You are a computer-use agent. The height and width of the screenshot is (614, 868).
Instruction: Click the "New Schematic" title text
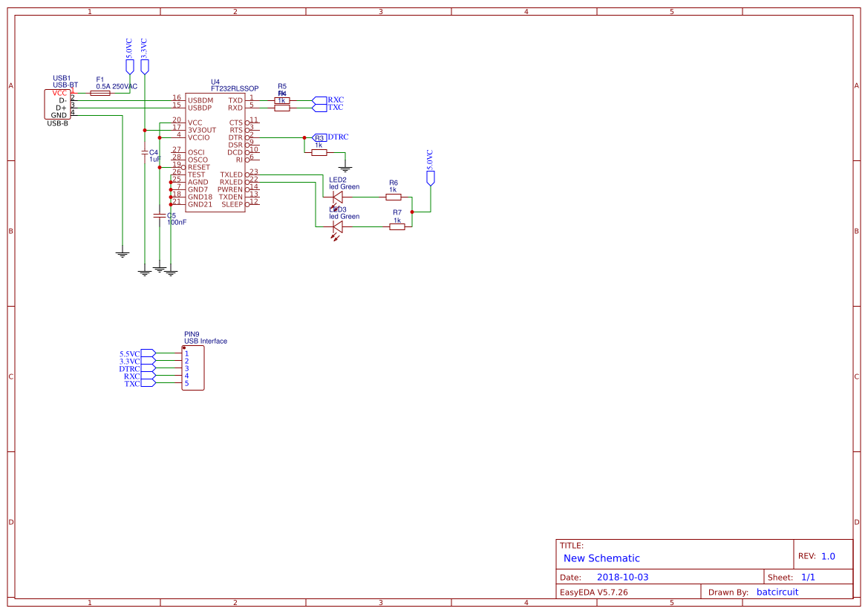[601, 558]
